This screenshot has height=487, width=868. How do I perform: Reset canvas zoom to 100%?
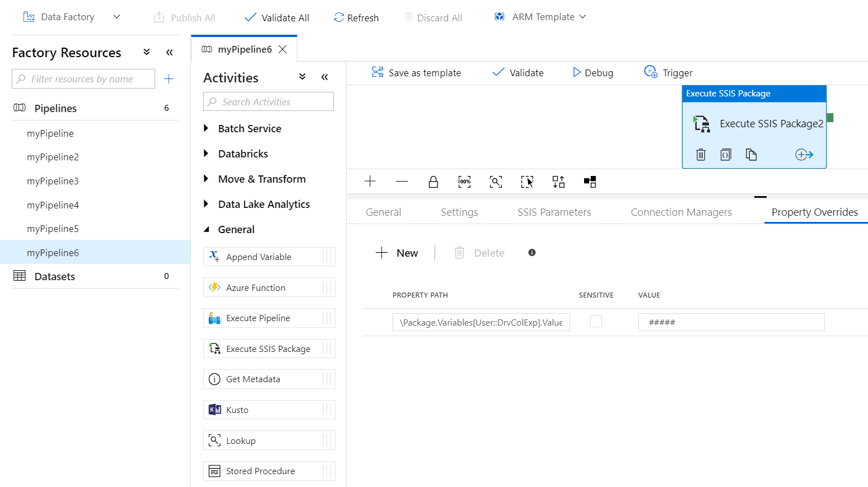[x=464, y=182]
